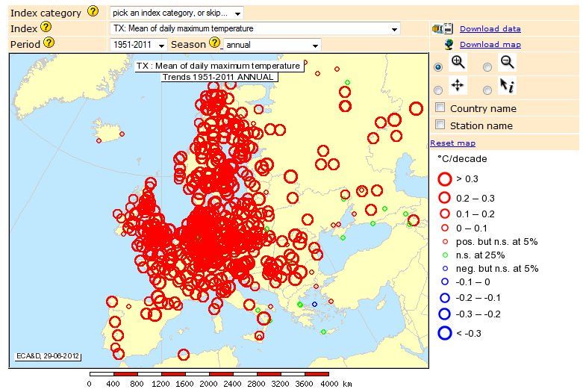The image size is (583, 392).
Task: Click the Period help question mark icon
Action: click(49, 43)
